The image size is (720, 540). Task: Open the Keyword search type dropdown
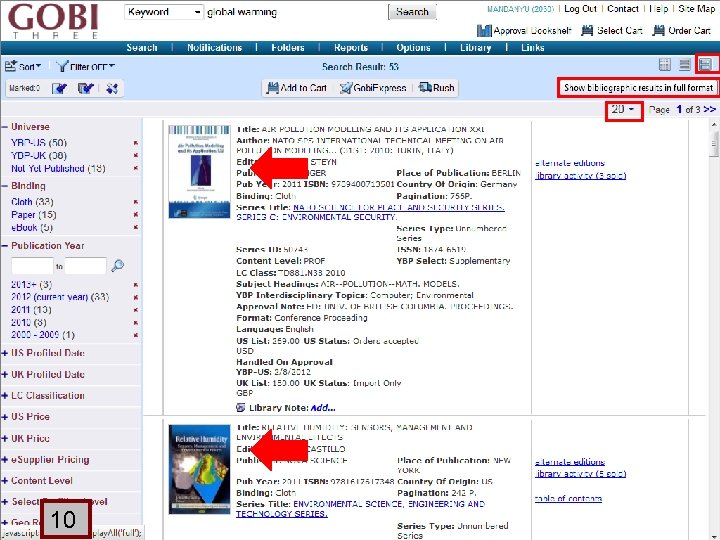click(x=163, y=12)
